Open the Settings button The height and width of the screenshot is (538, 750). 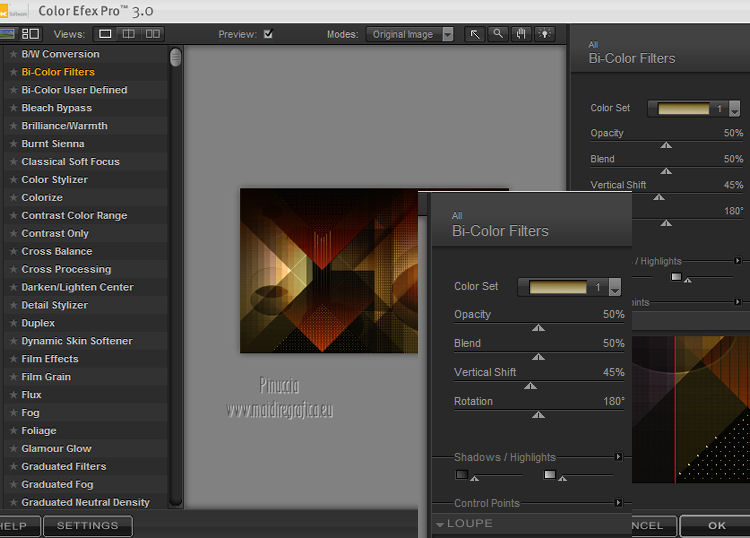[x=87, y=525]
